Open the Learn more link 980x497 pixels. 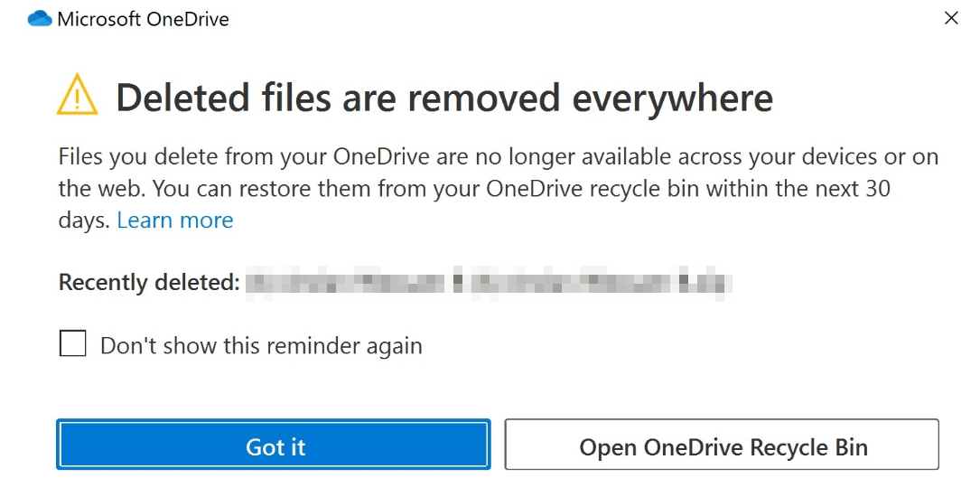point(175,220)
